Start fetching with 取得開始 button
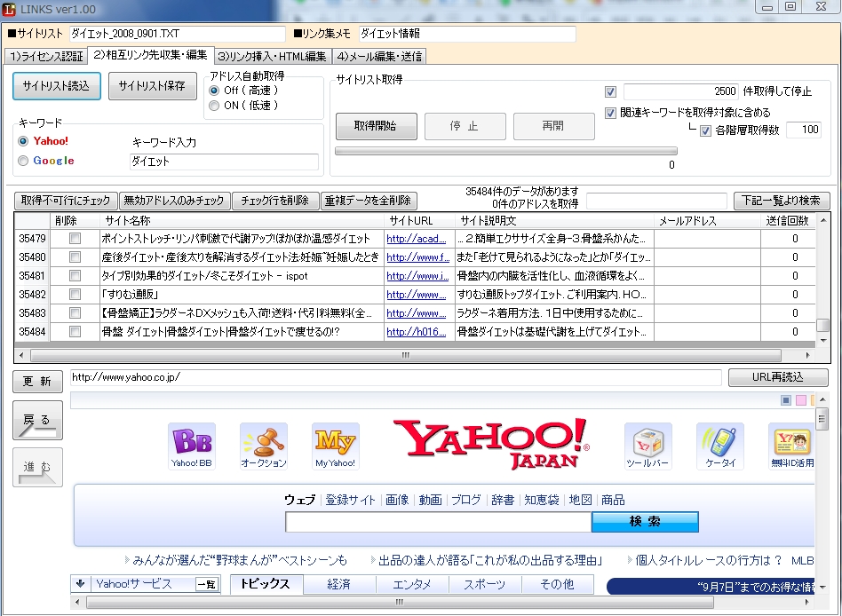Image resolution: width=842 pixels, height=616 pixels. click(376, 126)
